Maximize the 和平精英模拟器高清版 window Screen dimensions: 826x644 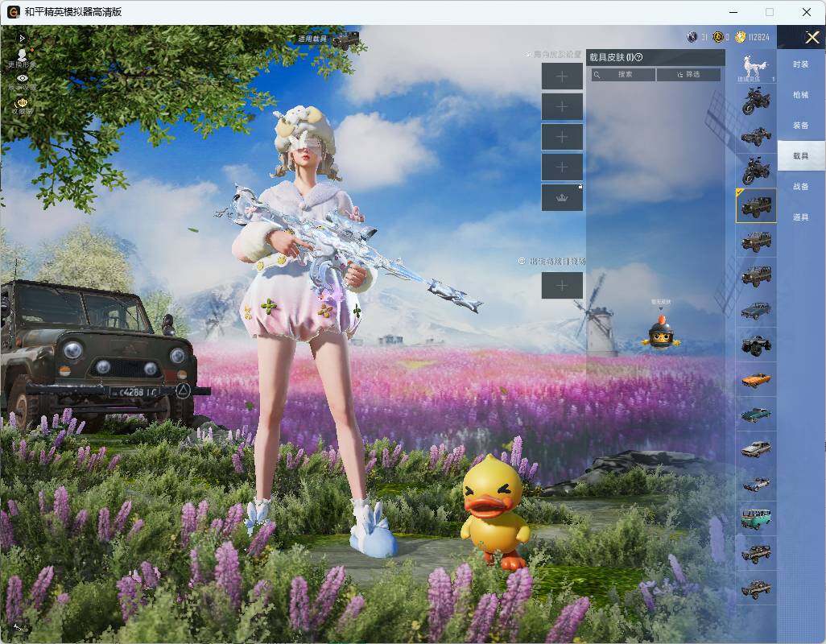click(770, 12)
